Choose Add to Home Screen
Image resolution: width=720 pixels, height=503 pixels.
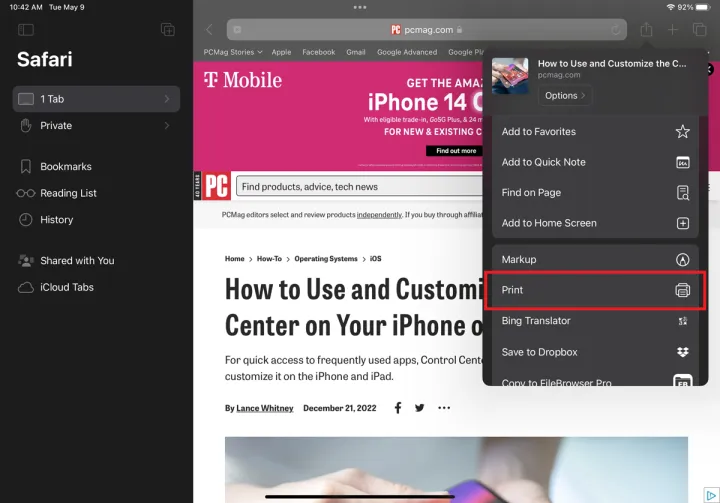(595, 223)
